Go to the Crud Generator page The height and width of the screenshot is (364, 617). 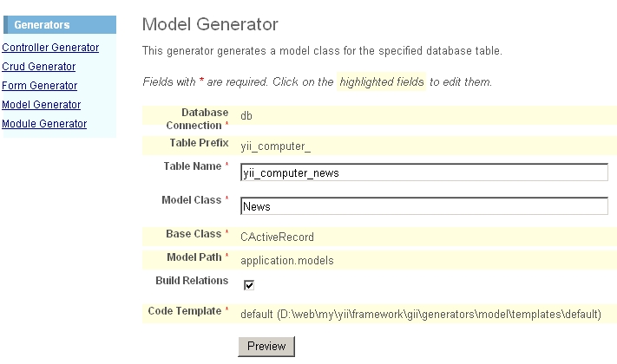tap(39, 67)
